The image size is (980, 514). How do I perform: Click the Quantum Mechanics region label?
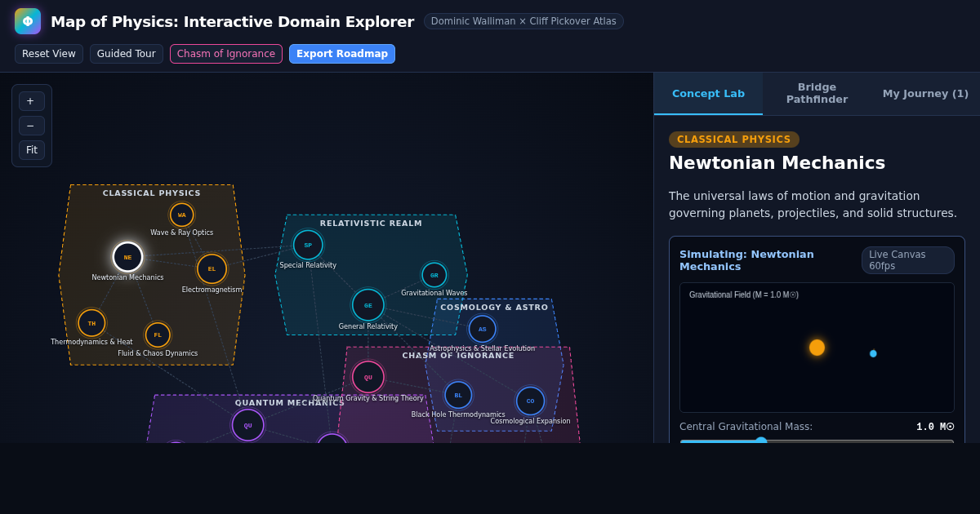pyautogui.click(x=290, y=403)
